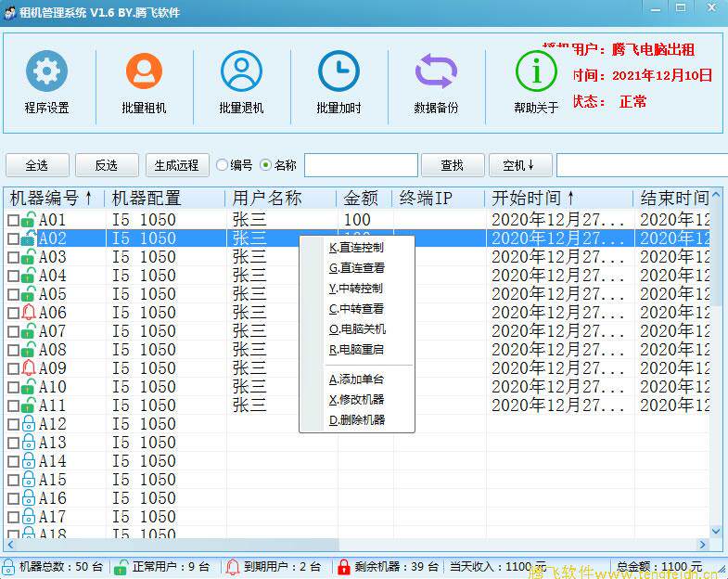Tick the checkbox for machine A03
Viewport: 728px width, 579px height.
[x=14, y=257]
